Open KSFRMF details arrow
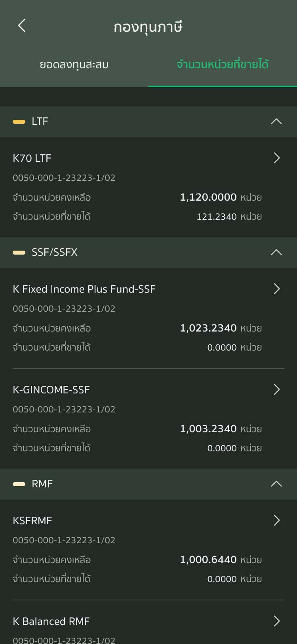Screen dimensions: 297x644 tap(277, 521)
